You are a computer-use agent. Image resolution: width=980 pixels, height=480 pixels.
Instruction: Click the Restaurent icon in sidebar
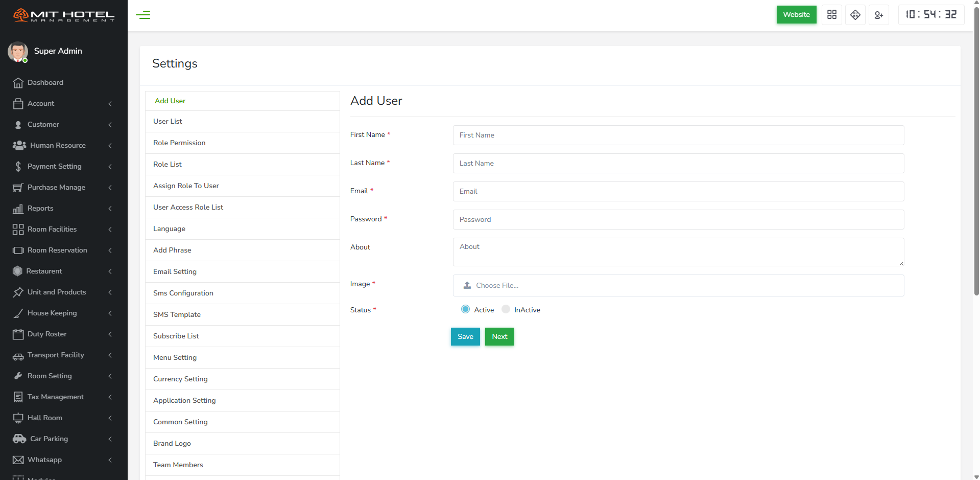pos(17,271)
